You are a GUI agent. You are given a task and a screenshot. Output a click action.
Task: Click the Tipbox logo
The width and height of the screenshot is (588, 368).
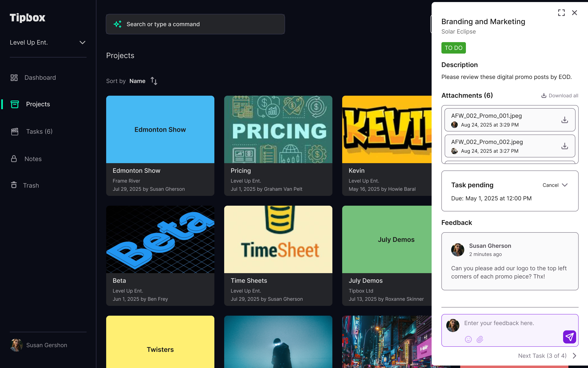pos(27,18)
